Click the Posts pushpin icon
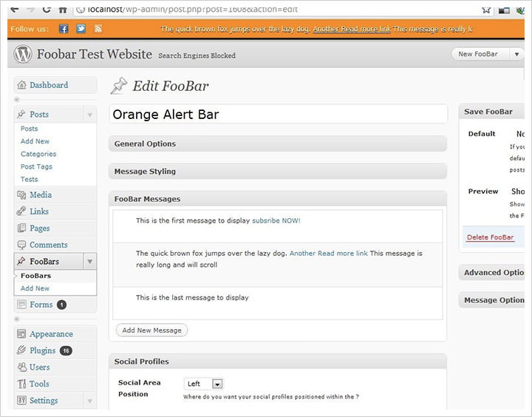Viewport: 532px width, 417px height. coord(21,114)
